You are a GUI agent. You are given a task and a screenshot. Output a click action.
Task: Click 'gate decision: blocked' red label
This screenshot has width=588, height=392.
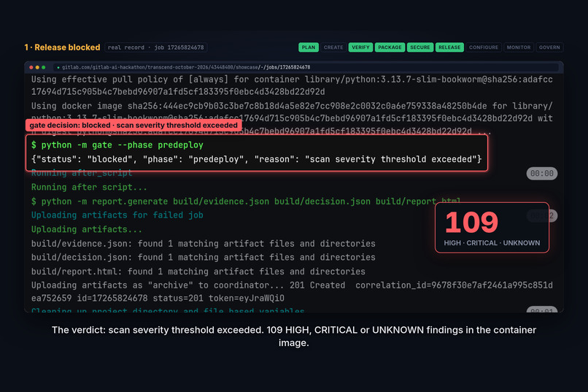tap(134, 126)
